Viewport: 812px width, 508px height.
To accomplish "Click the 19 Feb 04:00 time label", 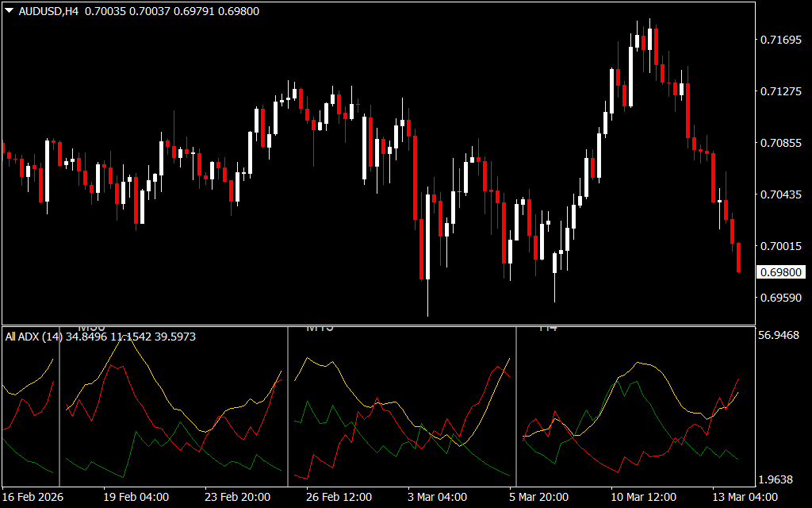I will tap(136, 497).
